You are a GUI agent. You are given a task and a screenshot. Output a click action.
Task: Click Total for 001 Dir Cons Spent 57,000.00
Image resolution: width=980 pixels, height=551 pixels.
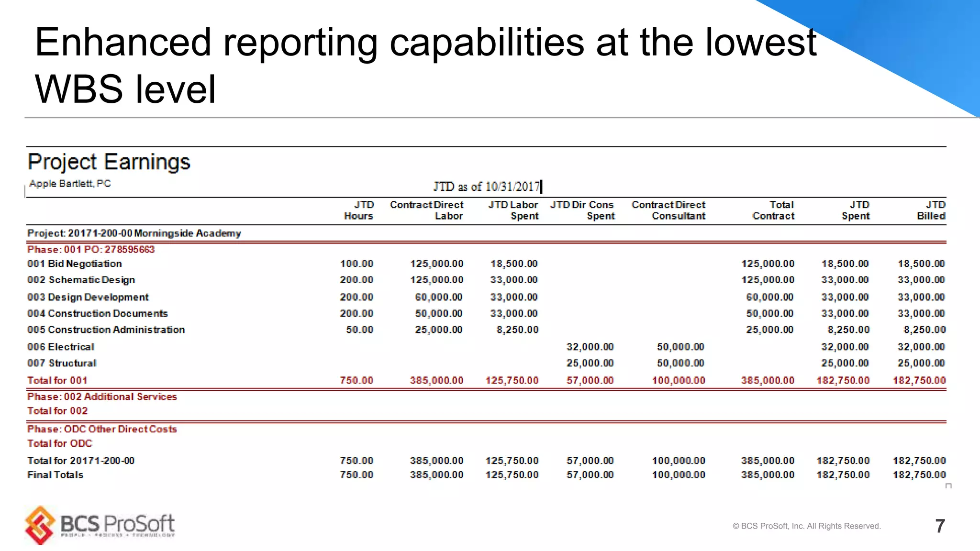[590, 381]
